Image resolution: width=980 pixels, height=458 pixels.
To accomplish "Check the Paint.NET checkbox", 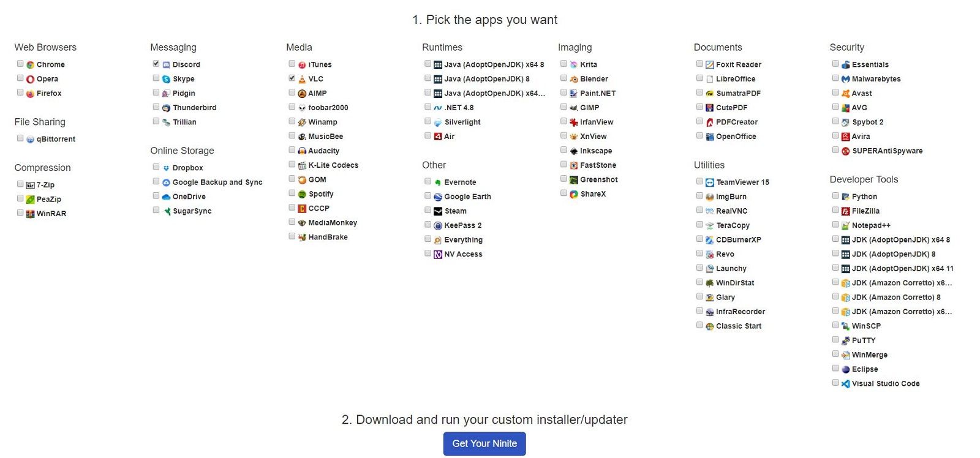I will tap(564, 92).
